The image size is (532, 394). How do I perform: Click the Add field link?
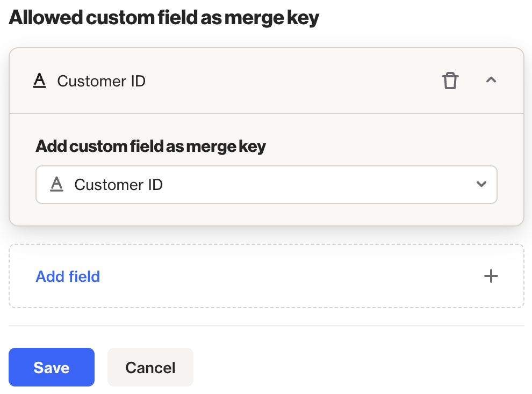68,276
